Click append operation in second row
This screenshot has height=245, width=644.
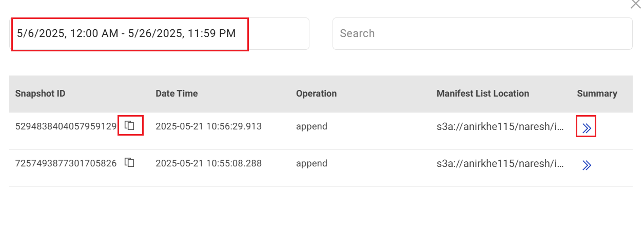click(311, 164)
